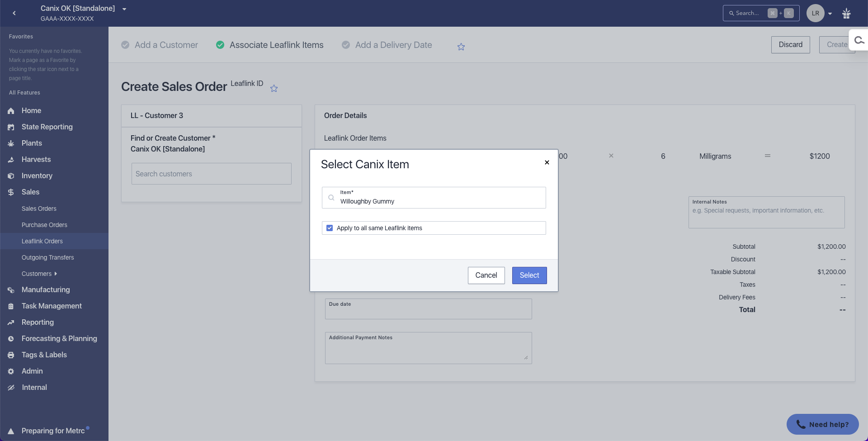Expand the Customers submenu in the sidebar

click(56, 274)
